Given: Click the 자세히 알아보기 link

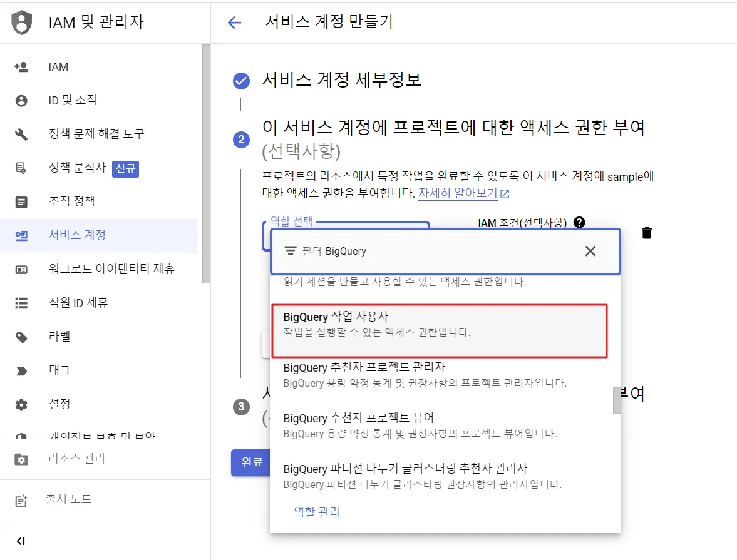Looking at the screenshot, I should click(463, 193).
